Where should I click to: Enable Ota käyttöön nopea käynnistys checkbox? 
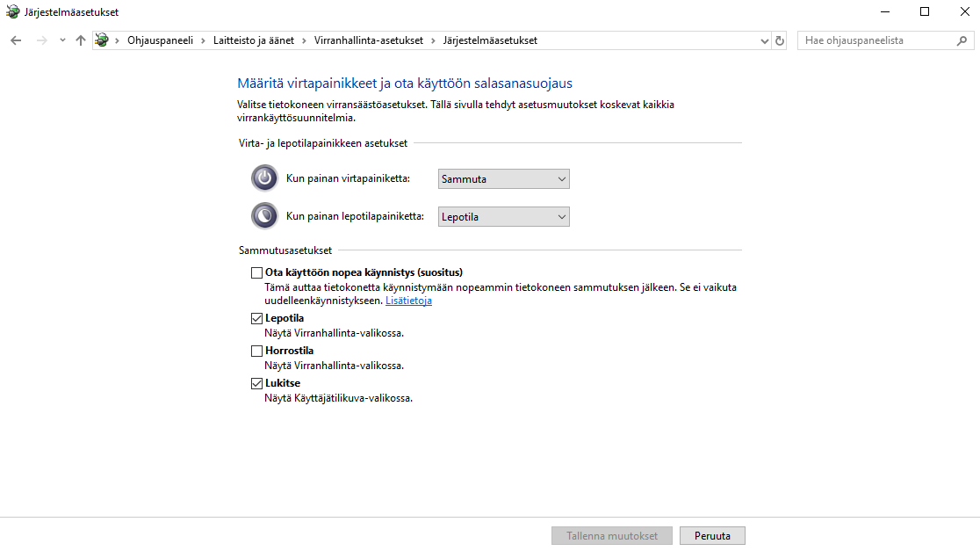coord(257,272)
